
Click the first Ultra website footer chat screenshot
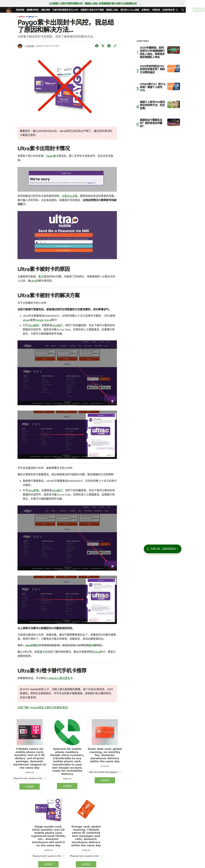click(67, 373)
